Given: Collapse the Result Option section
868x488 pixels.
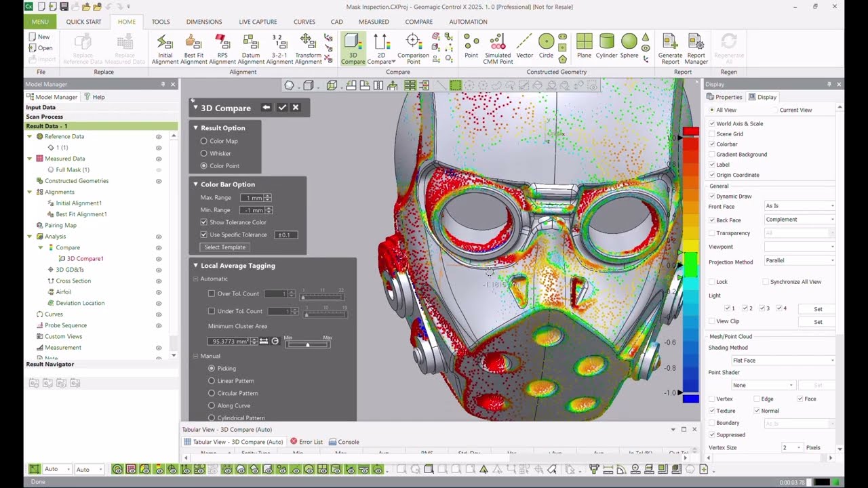Looking at the screenshot, I should tap(196, 128).
